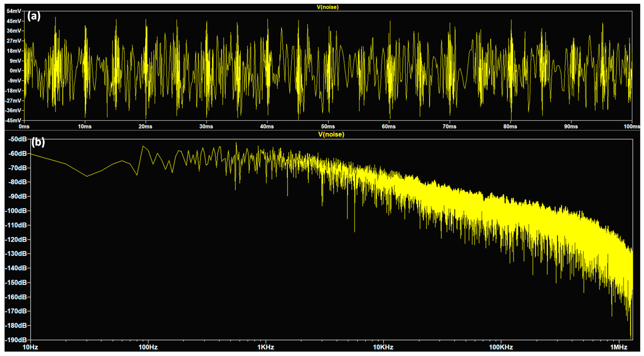Viewport: 644px width, 356px height.
Task: Click the -190dB label on the magnitude axis
Action: coord(16,340)
